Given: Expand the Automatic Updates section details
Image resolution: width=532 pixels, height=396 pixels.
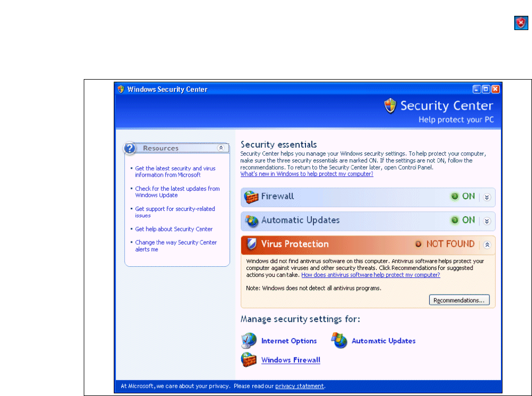Looking at the screenshot, I should coord(487,221).
